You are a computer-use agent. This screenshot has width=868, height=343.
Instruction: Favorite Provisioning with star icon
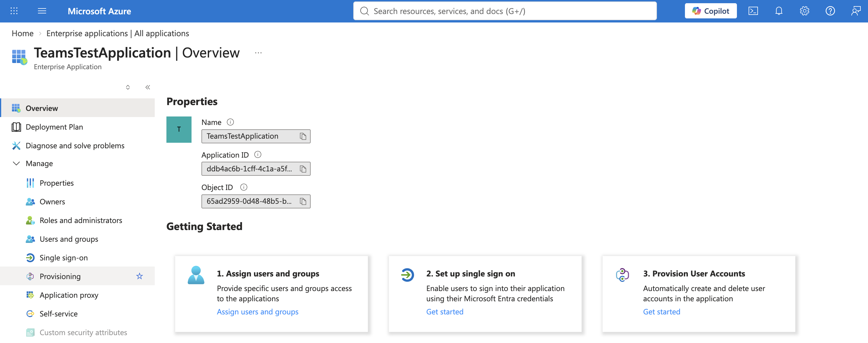click(140, 276)
